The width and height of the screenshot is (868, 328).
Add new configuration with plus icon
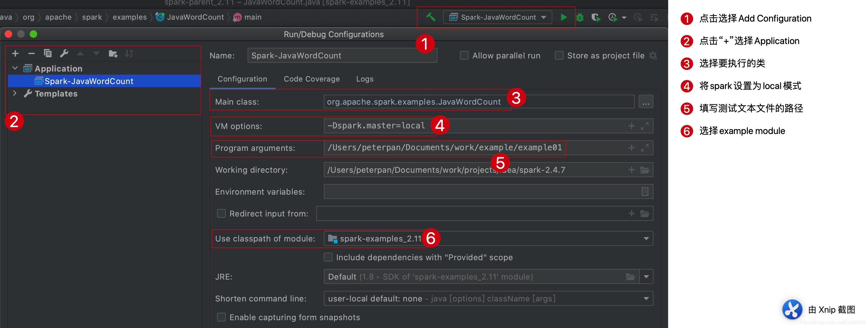(x=15, y=53)
